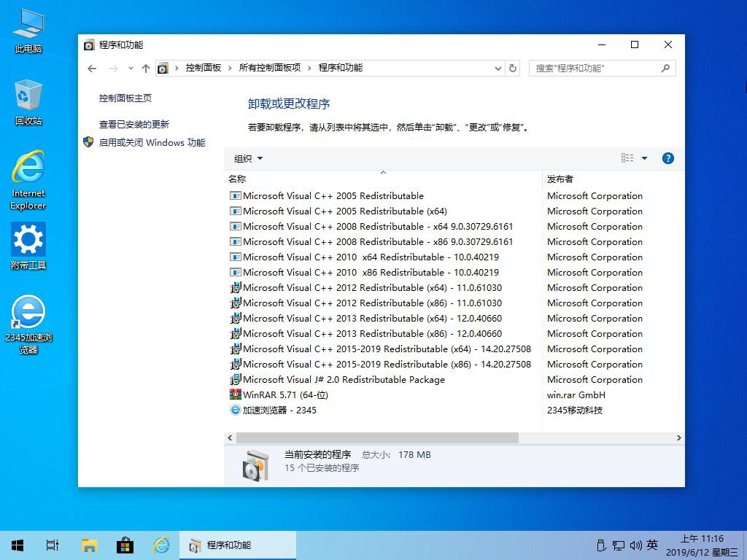Select Microsoft Visual C++ 2005 Redistributable (x64)
Screen dimensions: 747x560
pos(345,211)
